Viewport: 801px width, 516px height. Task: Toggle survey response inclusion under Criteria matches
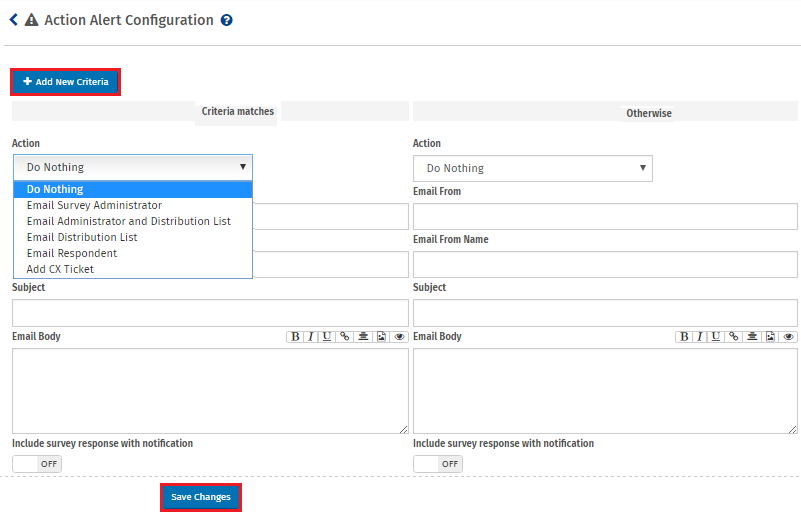(37, 464)
